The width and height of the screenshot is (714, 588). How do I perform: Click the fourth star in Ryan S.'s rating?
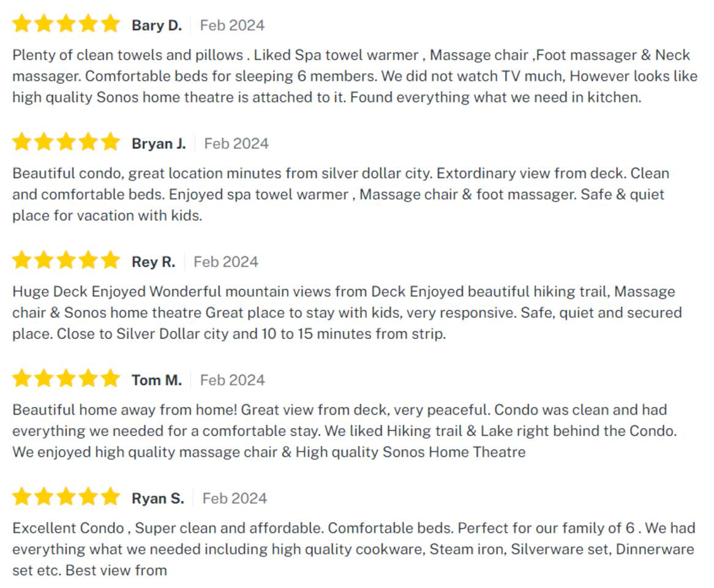coord(88,497)
